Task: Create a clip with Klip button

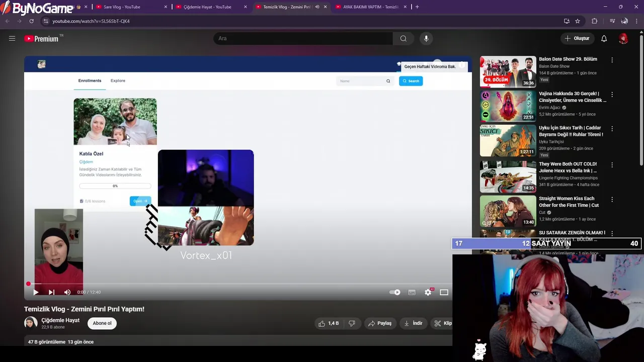Action: click(x=443, y=323)
